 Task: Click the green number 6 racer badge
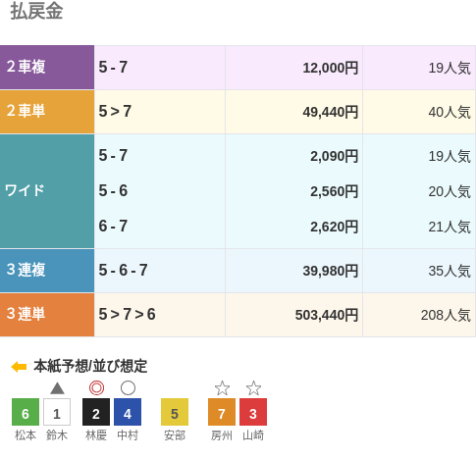26,412
